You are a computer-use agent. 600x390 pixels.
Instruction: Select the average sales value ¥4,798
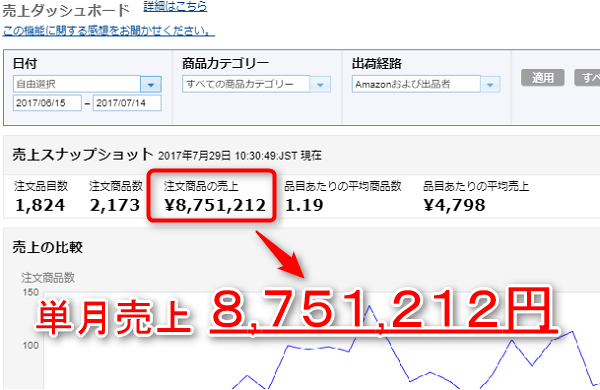(x=455, y=206)
